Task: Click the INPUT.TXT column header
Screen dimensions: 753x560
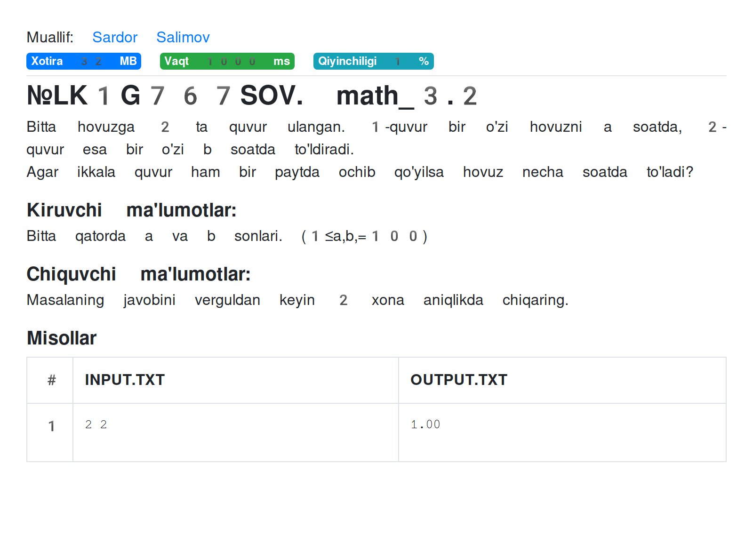Action: pos(124,379)
